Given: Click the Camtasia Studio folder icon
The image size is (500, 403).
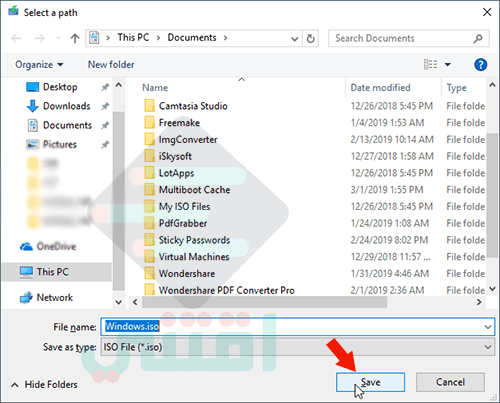Looking at the screenshot, I should point(149,106).
